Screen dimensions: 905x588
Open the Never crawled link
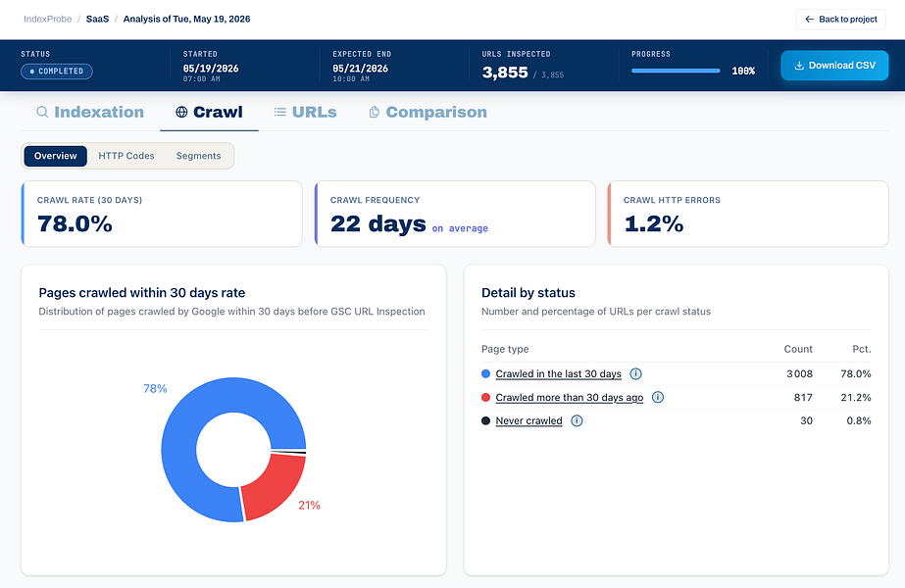[528, 420]
